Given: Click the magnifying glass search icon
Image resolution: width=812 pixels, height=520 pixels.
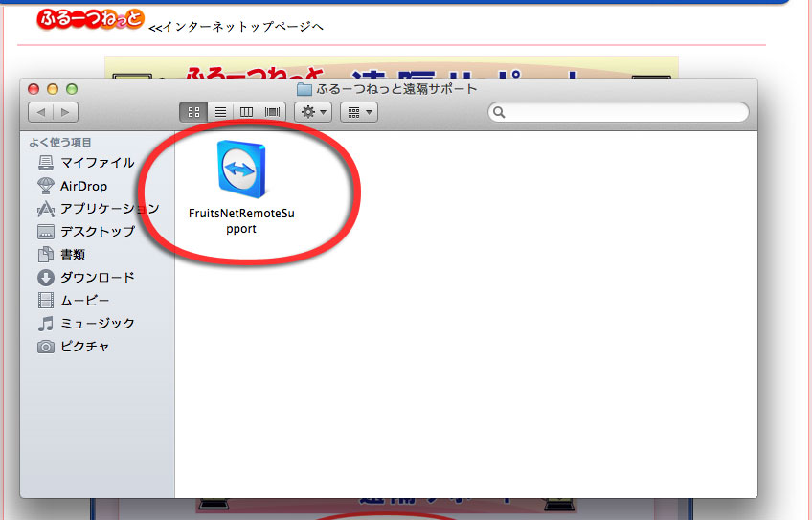Looking at the screenshot, I should coord(499,112).
